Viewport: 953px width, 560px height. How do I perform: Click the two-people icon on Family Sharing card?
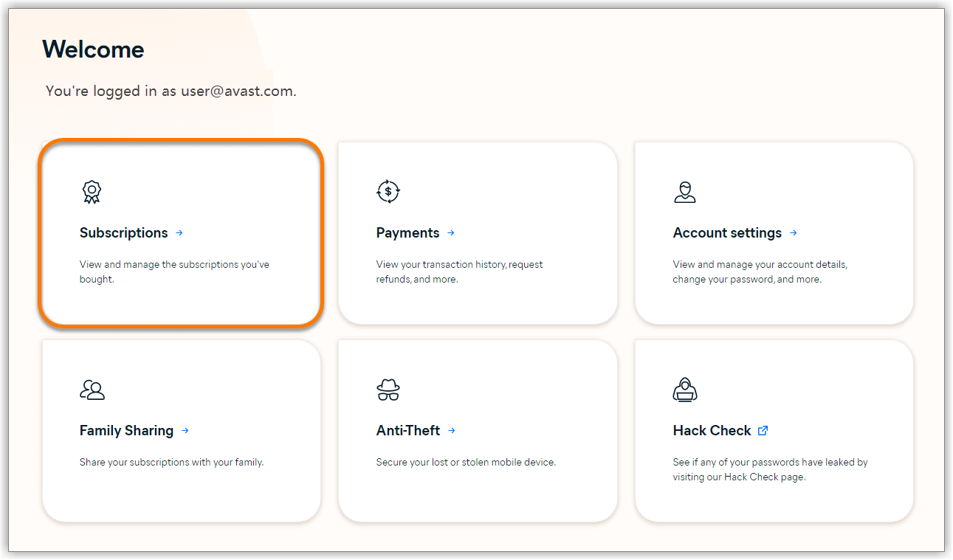click(92, 390)
